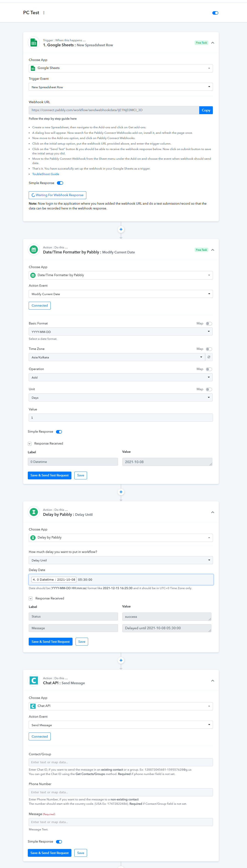Viewport: 247px width, 868px height.
Task: Click the Message input field
Action: 121,822
